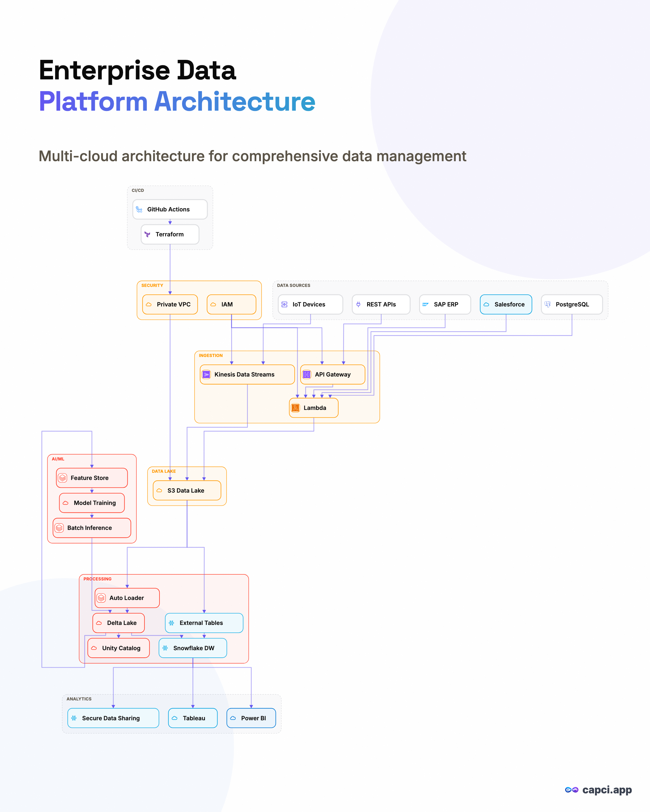The width and height of the screenshot is (650, 812).
Task: Click the Lambda icon
Action: click(296, 408)
